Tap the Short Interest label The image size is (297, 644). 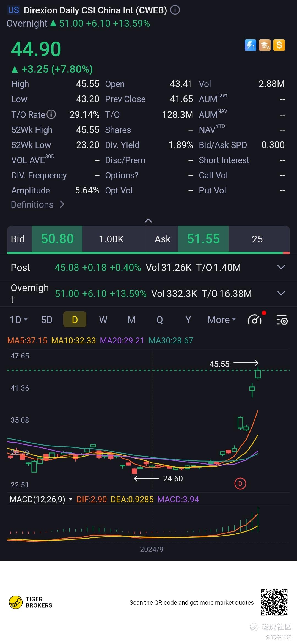(x=224, y=160)
